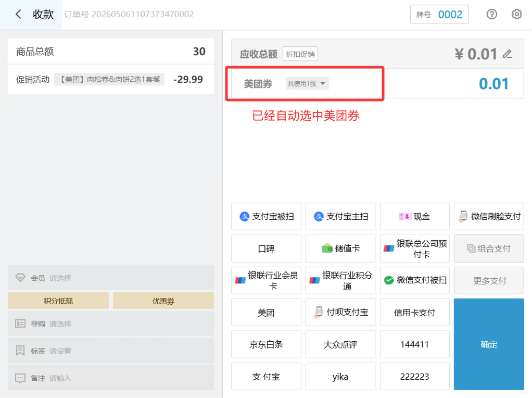Select the 144411 payment option
Viewport: 532px width, 398px height.
414,344
